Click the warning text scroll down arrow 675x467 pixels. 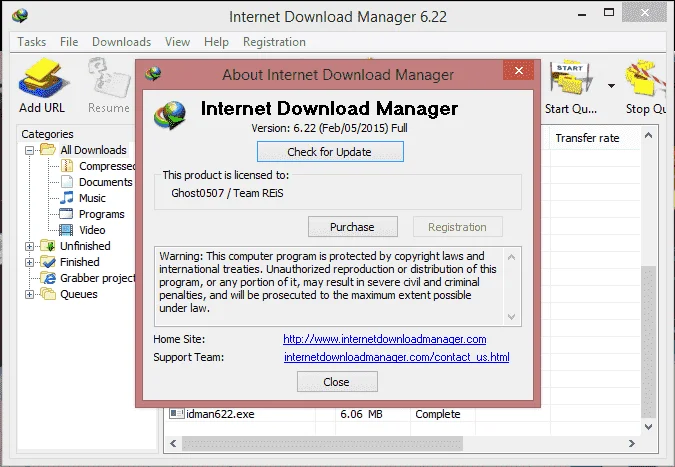point(511,317)
